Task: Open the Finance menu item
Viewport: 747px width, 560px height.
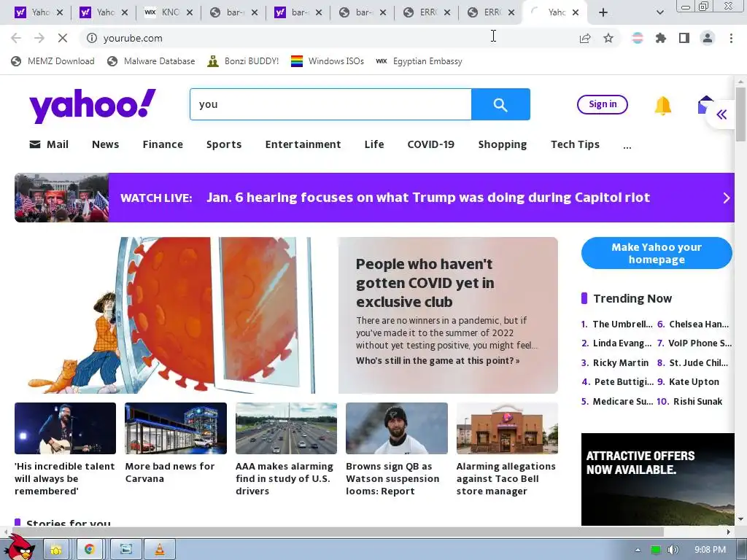Action: pyautogui.click(x=163, y=144)
